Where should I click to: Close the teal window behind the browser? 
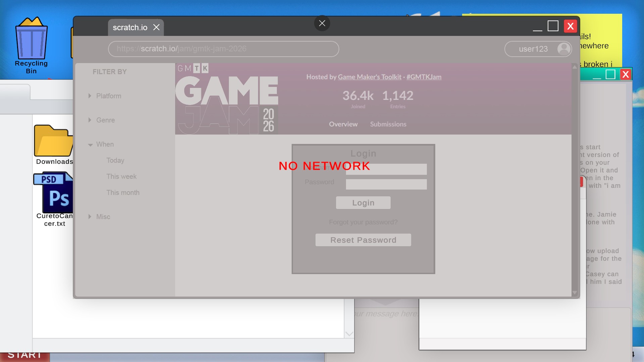626,74
